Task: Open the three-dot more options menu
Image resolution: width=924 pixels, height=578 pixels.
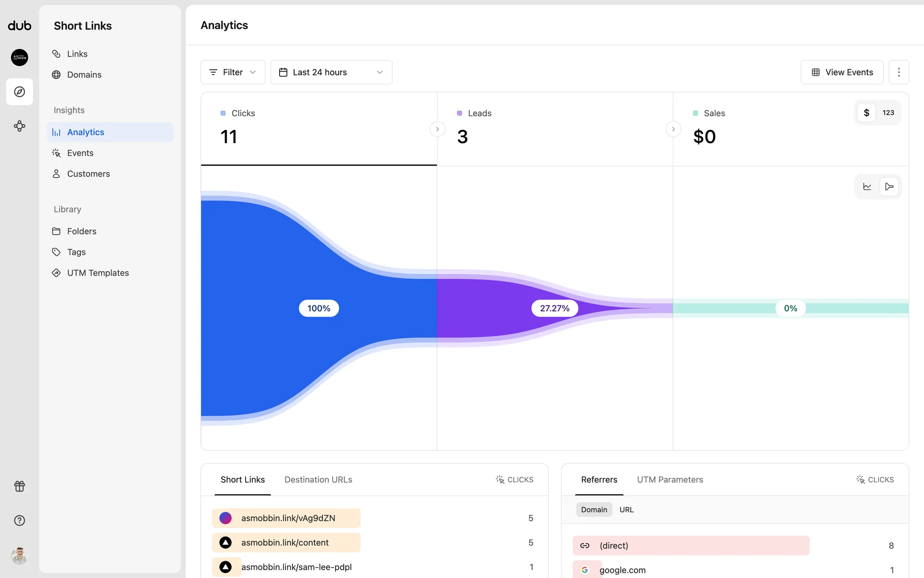Action: click(x=898, y=72)
